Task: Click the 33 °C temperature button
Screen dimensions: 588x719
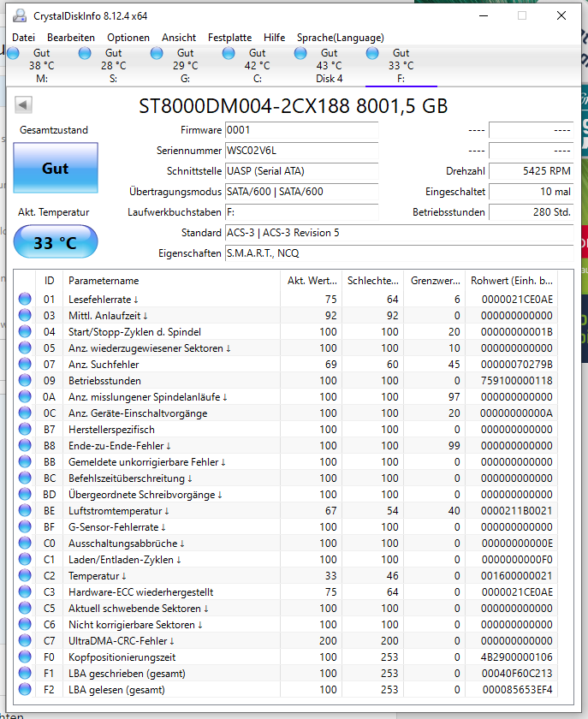Action: coord(56,242)
